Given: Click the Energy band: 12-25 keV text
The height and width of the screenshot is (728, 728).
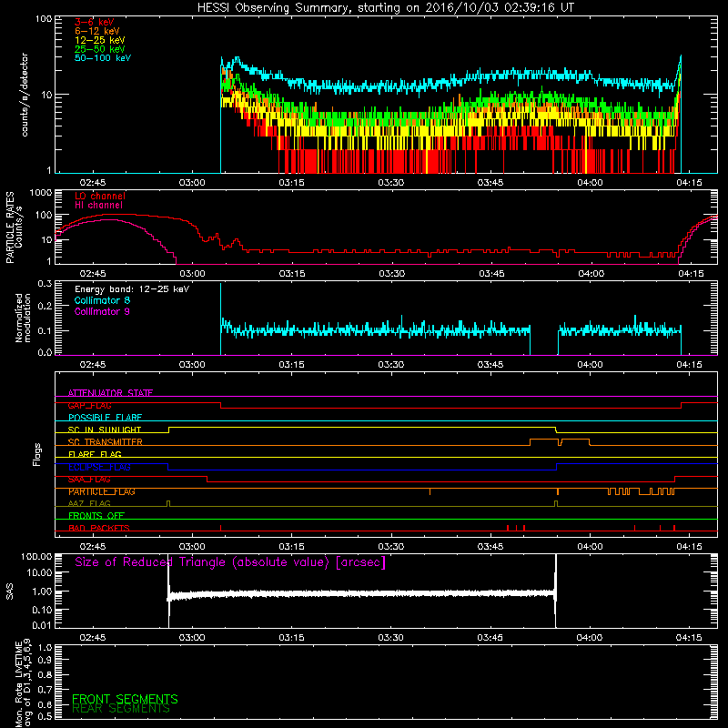Looking at the screenshot, I should pyautogui.click(x=132, y=289).
